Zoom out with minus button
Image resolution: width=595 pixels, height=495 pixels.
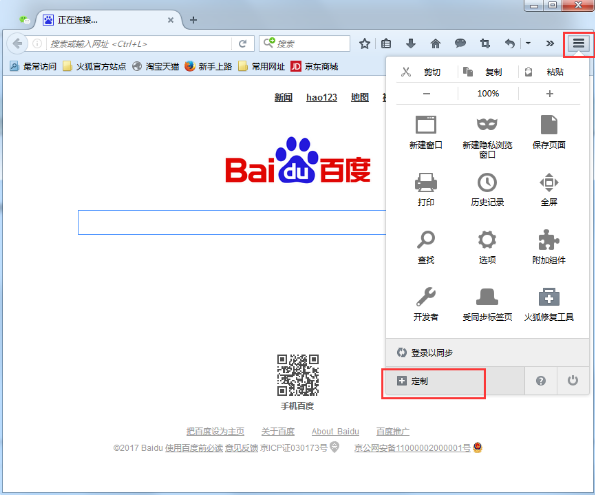click(x=427, y=93)
